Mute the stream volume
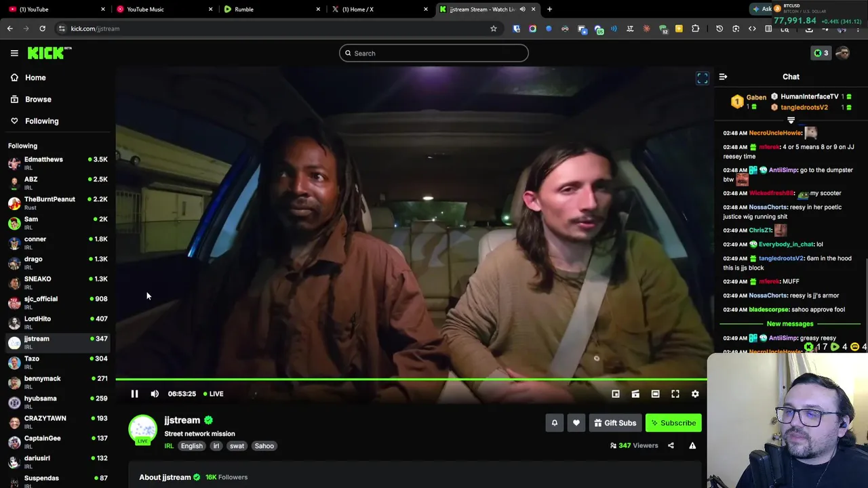Image resolution: width=868 pixels, height=488 pixels. point(155,394)
